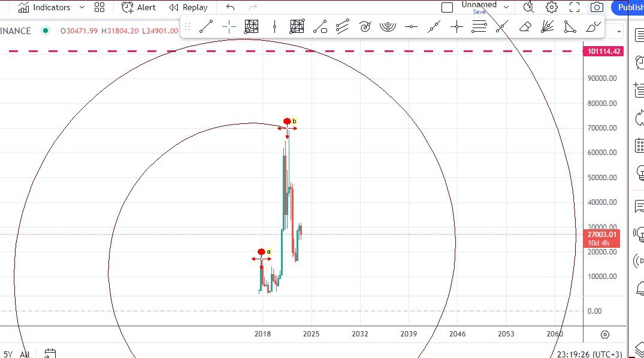Open the Indicators dialog
644x358 pixels.
[x=44, y=7]
